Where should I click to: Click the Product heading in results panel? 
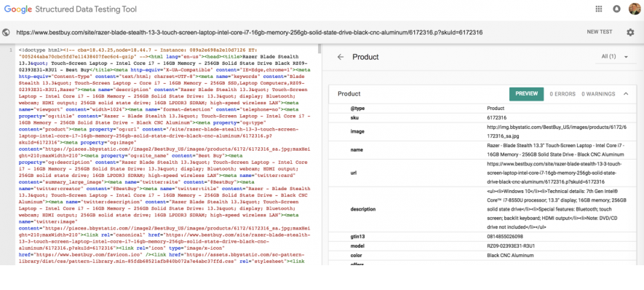click(365, 57)
